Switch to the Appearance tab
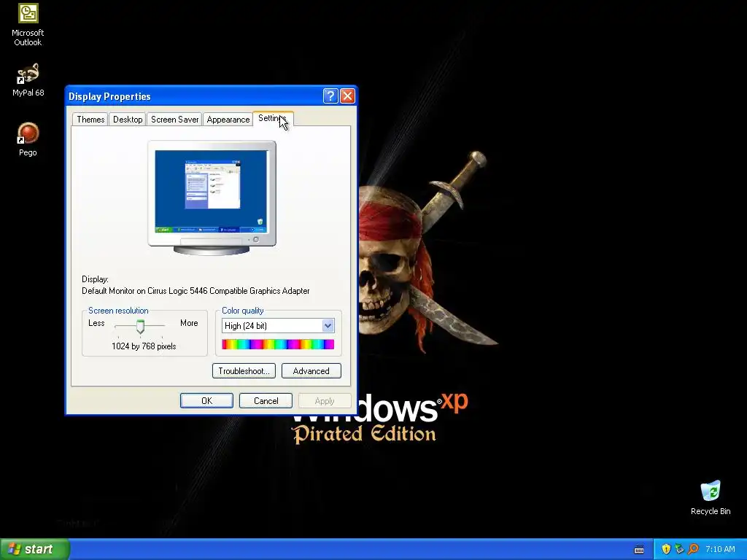Image resolution: width=747 pixels, height=560 pixels. [x=228, y=119]
